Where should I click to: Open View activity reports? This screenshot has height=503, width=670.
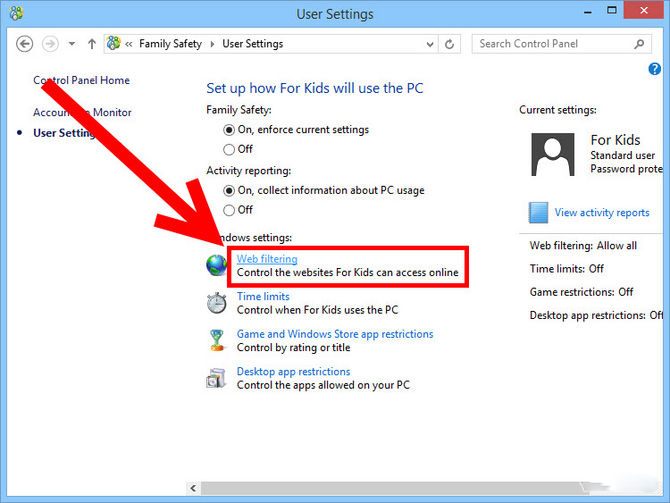602,212
